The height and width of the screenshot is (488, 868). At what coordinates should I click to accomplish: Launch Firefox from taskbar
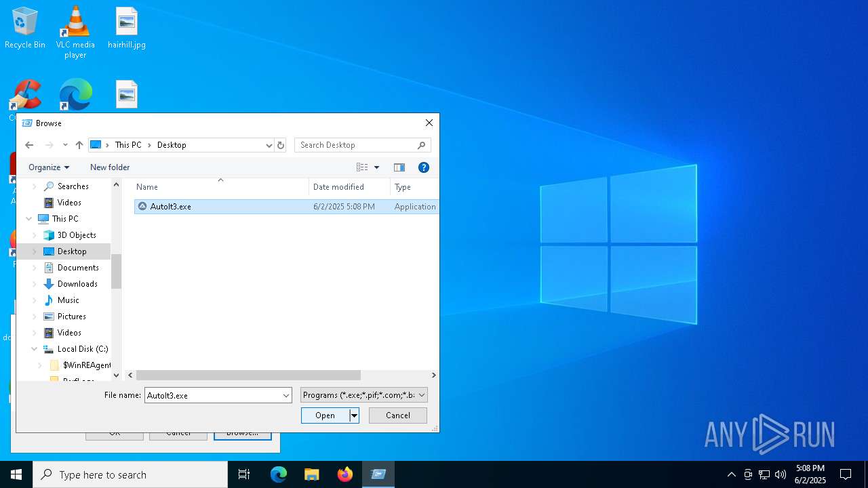pos(345,474)
